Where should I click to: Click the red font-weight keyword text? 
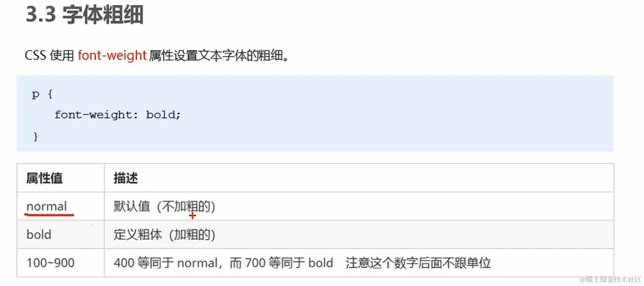pos(112,56)
